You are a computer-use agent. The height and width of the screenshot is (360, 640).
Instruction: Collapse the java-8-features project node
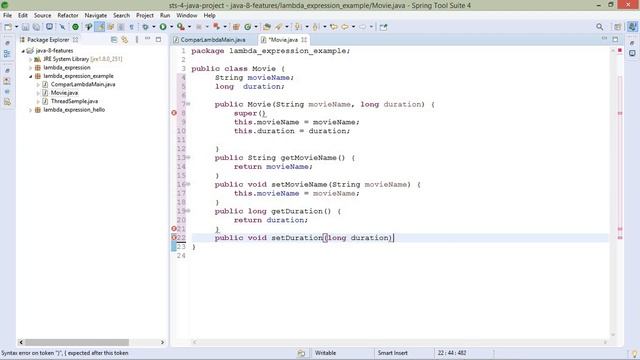pyautogui.click(x=23, y=51)
